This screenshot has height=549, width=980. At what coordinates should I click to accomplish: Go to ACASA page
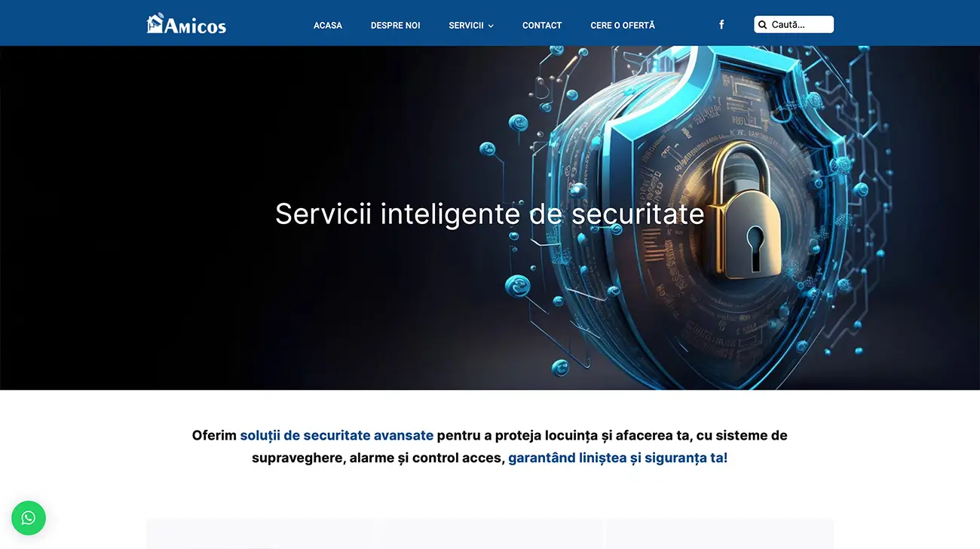pyautogui.click(x=328, y=26)
